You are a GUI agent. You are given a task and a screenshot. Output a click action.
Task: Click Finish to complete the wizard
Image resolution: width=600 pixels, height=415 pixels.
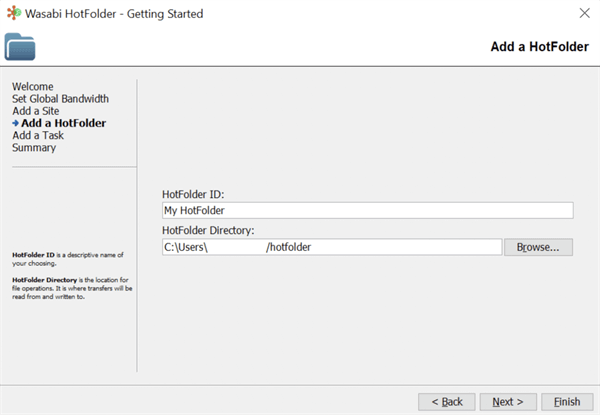567,402
